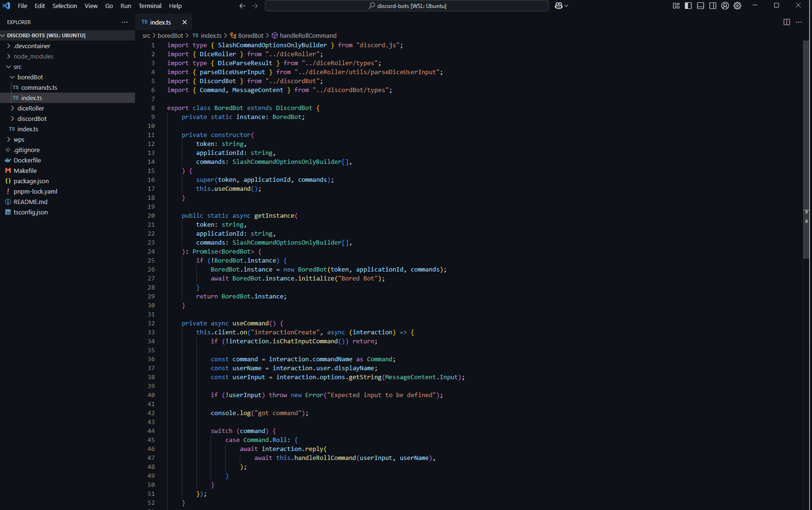Click the editor vertical scrollbar thumb
Viewport: 812px width, 510px height.
pyautogui.click(x=806, y=149)
